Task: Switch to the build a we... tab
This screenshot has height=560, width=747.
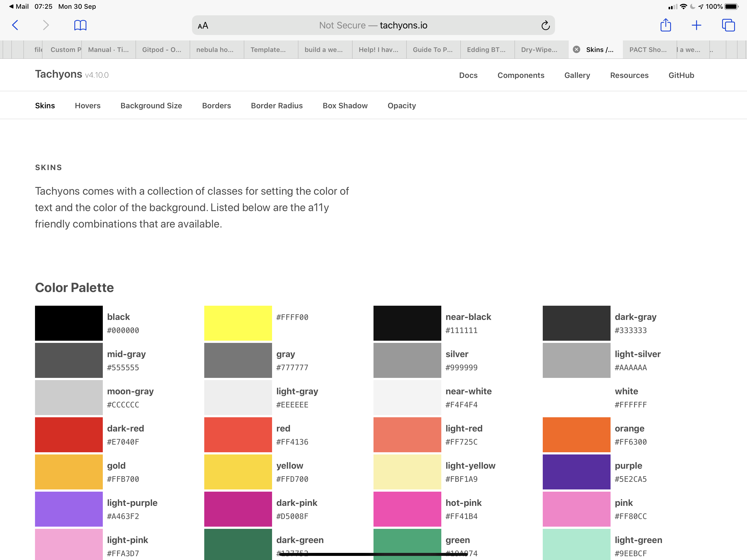Action: click(325, 50)
